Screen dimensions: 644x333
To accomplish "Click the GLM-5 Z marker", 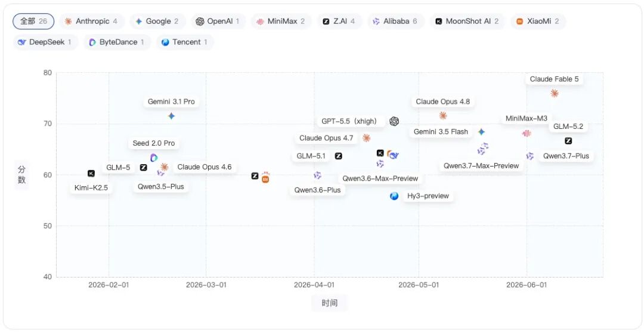I will [x=143, y=167].
